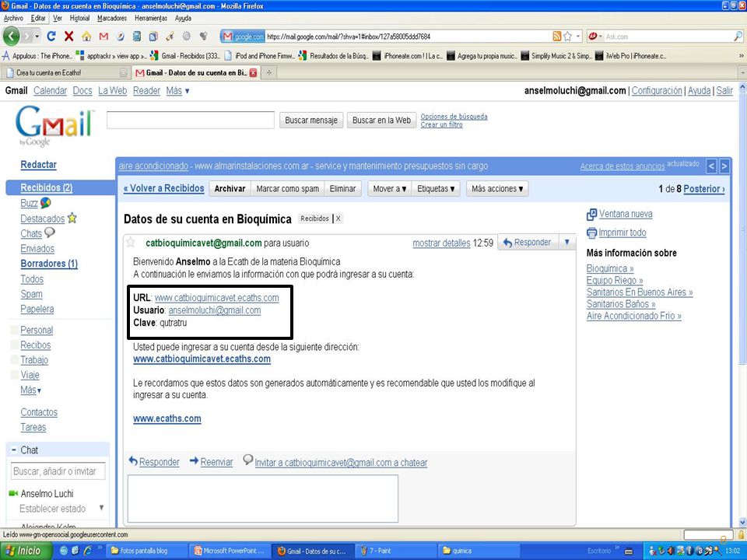
Task: Open the Más dropdown in Gmail top bar
Action: [x=177, y=90]
